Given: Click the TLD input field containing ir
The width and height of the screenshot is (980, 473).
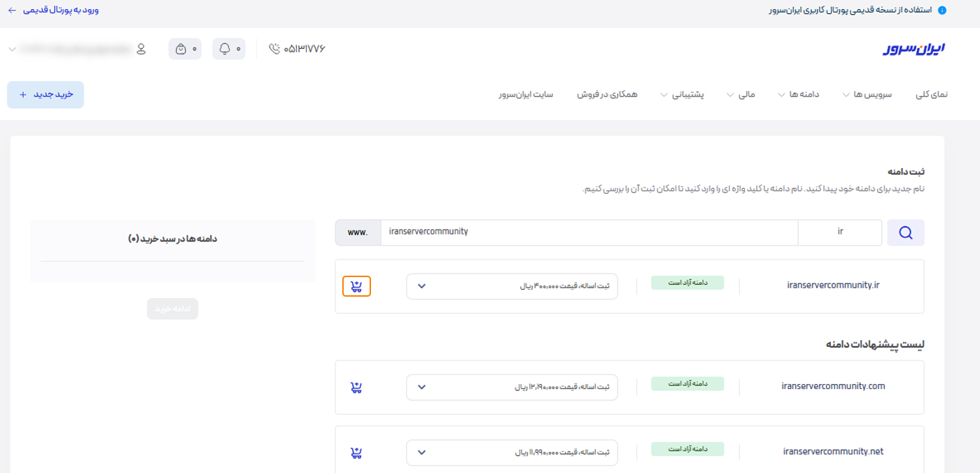Looking at the screenshot, I should click(x=839, y=232).
